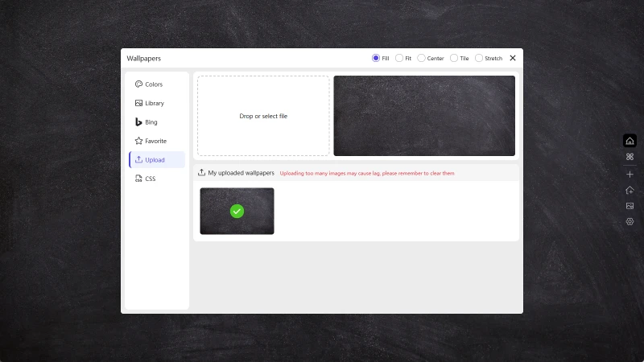Click the My uploaded wallpapers heading

[x=241, y=173]
